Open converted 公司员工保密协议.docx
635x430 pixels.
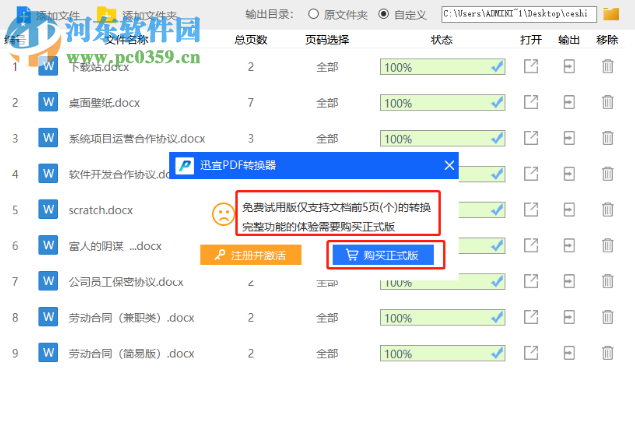coord(531,281)
